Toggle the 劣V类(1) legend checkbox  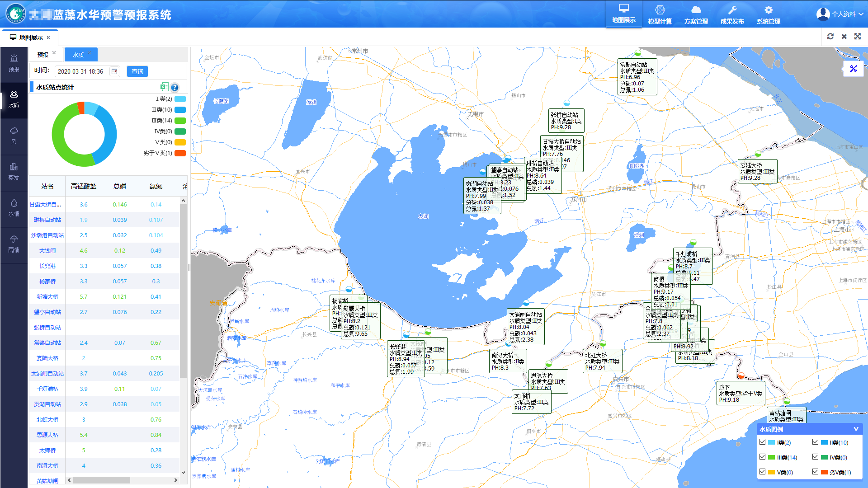coord(815,472)
